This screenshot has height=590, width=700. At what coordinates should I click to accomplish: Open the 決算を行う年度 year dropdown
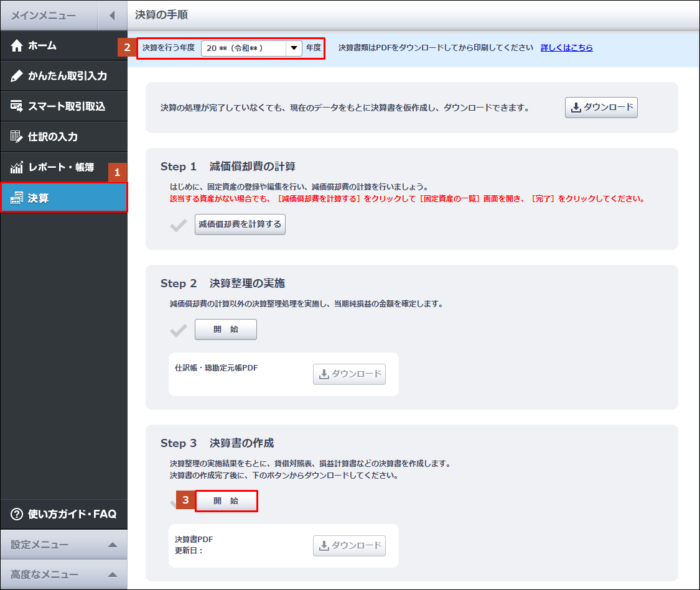coord(294,48)
